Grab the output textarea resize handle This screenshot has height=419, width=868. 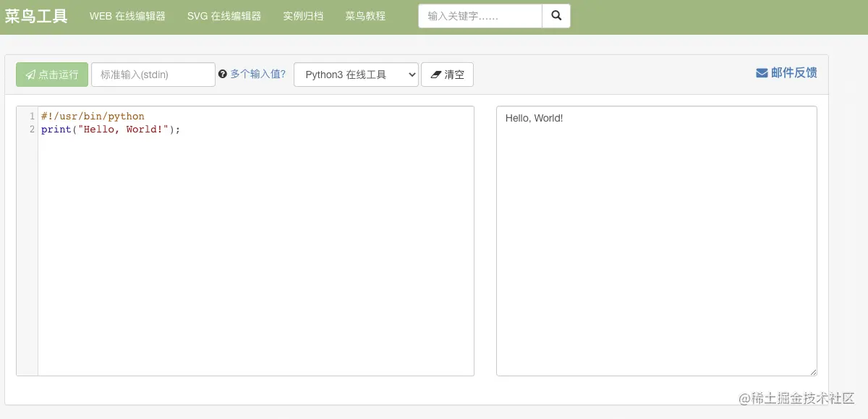[812, 371]
